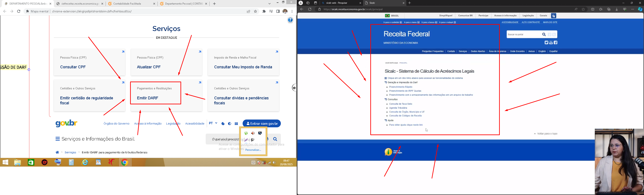Viewport: 644px width, 195px height.
Task: Collapse the side panel with the arrow button
Action: (294, 88)
